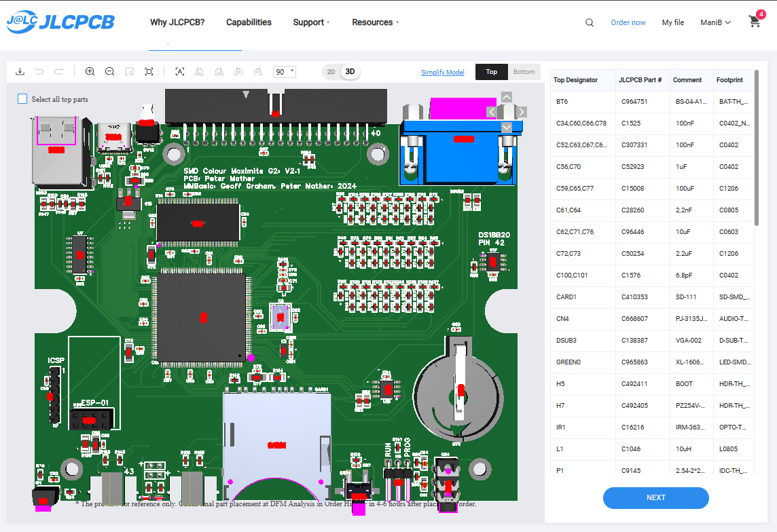Nudge selected part up with the up arrow

click(507, 98)
